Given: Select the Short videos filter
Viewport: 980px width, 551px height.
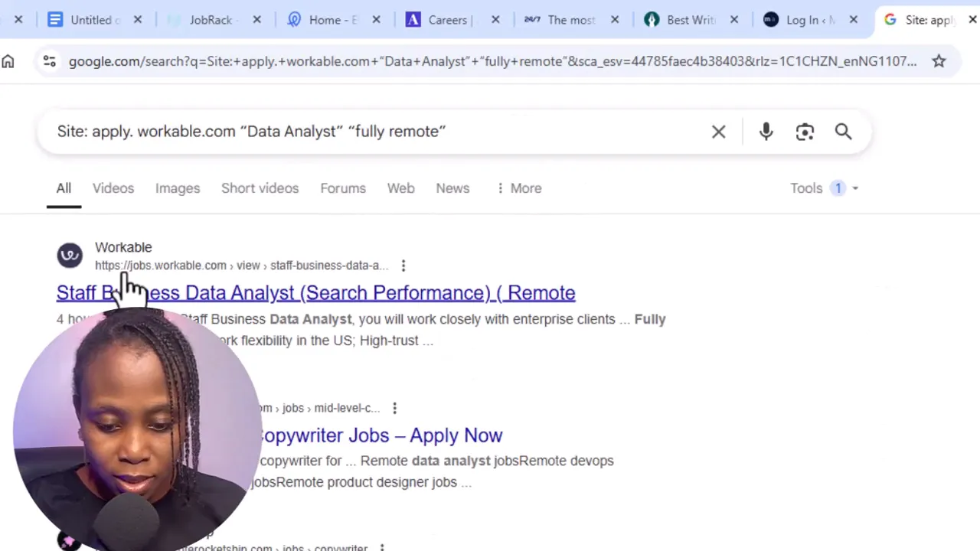Looking at the screenshot, I should point(260,188).
